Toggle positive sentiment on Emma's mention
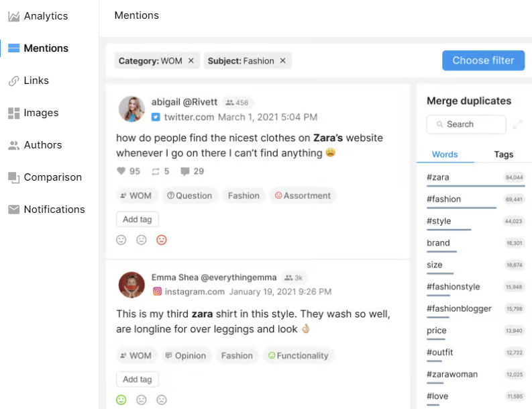This screenshot has width=532, height=409. point(121,400)
